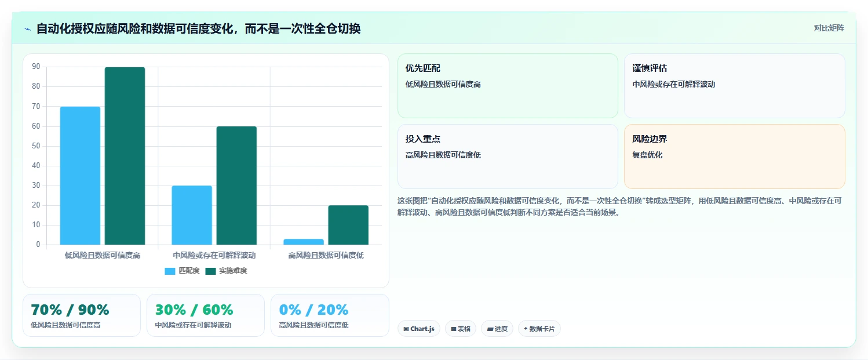
Task: Click the 数据卡片 tag
Action: coord(539,329)
